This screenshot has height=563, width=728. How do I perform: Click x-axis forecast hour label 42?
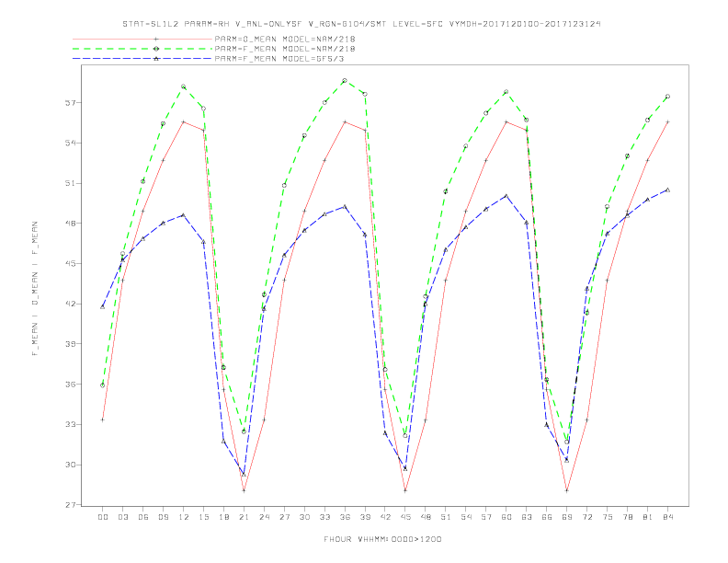[385, 517]
